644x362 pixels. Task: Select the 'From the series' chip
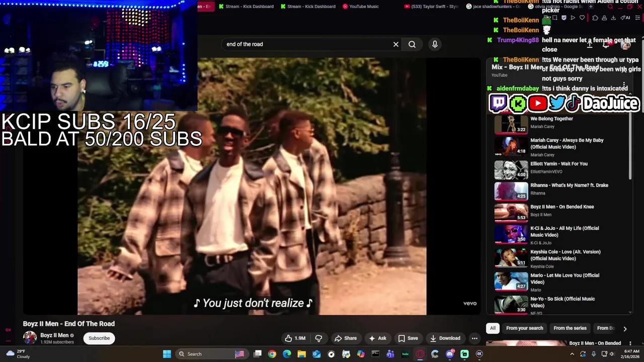point(570,328)
